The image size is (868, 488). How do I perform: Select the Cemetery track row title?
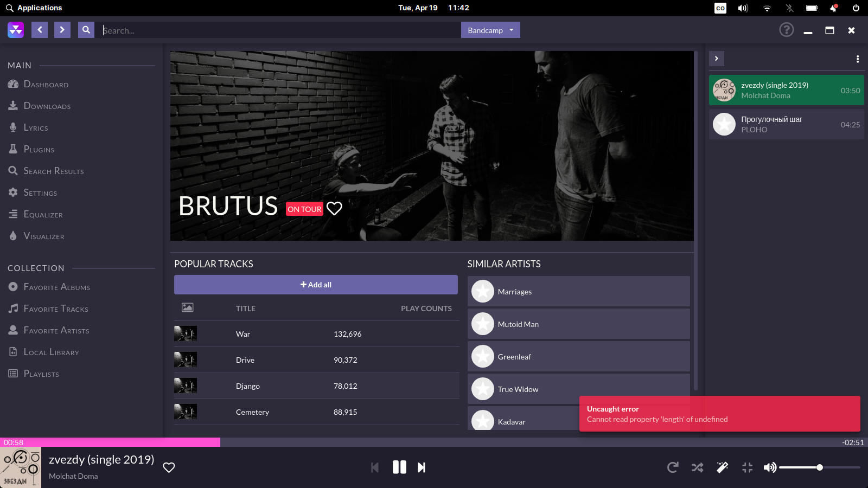tap(252, 412)
